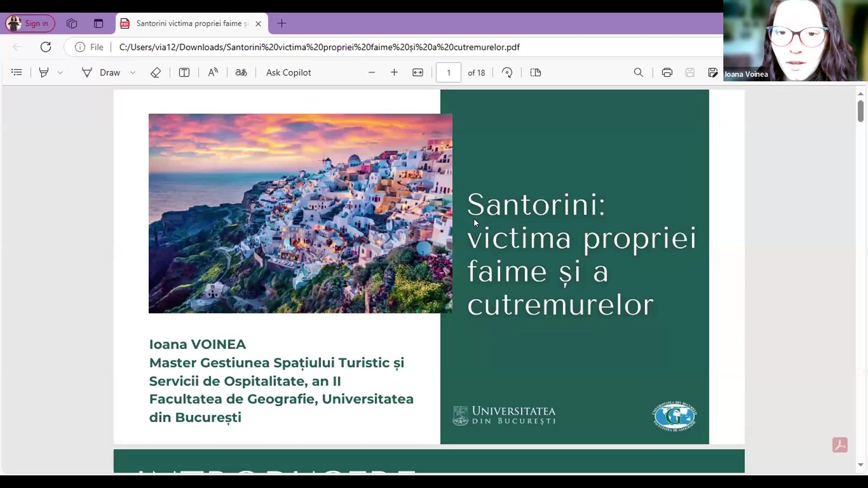Click the Translate icon
This screenshot has height=488, width=868.
point(241,72)
